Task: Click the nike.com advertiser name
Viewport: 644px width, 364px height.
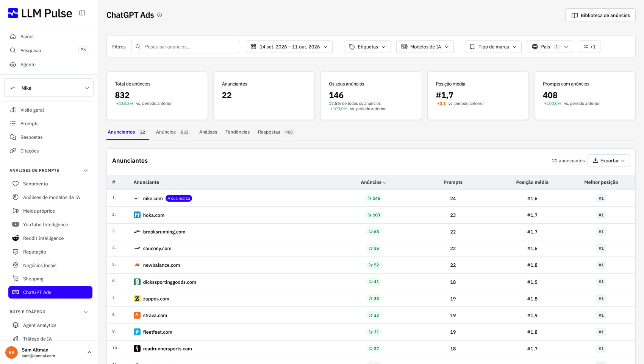Action: coord(153,198)
